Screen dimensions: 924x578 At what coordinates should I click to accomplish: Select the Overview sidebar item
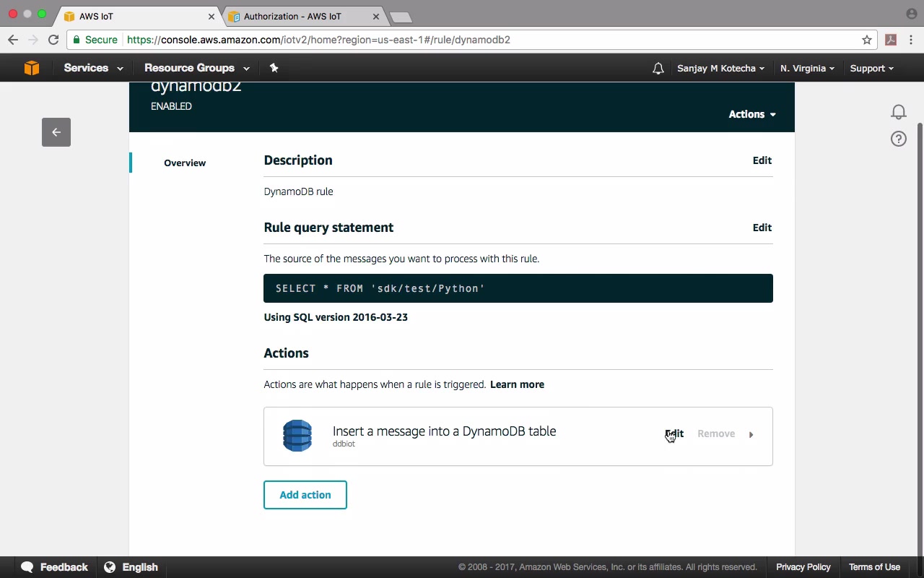[185, 163]
